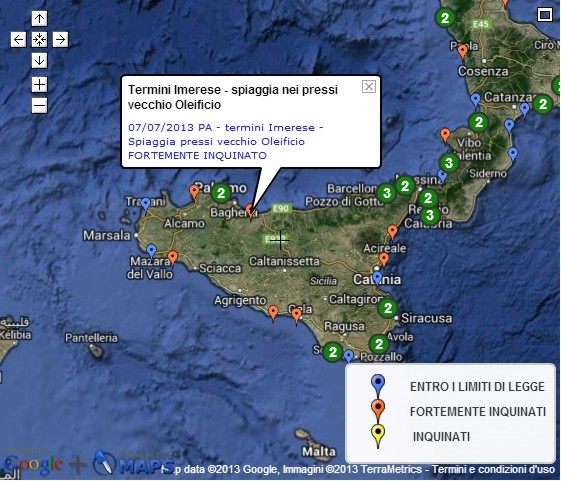Open the green cluster 3 near Vibo Valentia

pyautogui.click(x=449, y=163)
